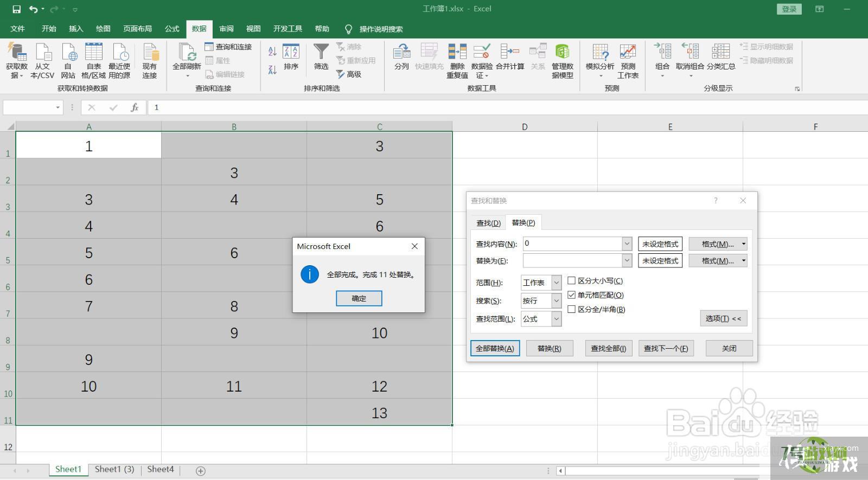Switch to Insert (插入) ribbon tab

[x=76, y=29]
